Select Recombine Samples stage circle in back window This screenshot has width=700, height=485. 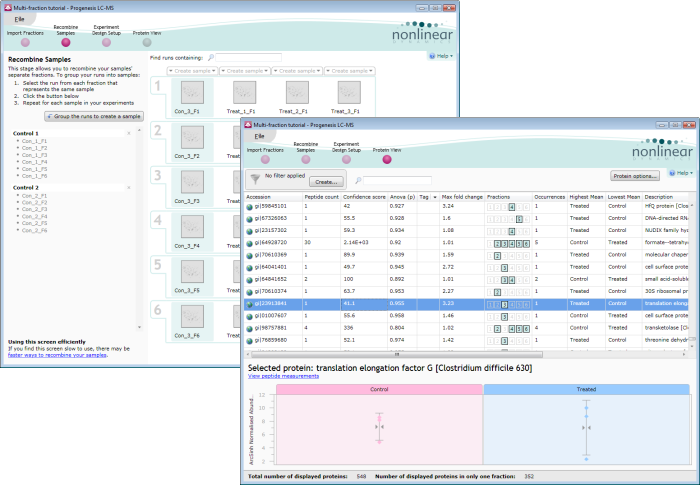pyautogui.click(x=66, y=42)
